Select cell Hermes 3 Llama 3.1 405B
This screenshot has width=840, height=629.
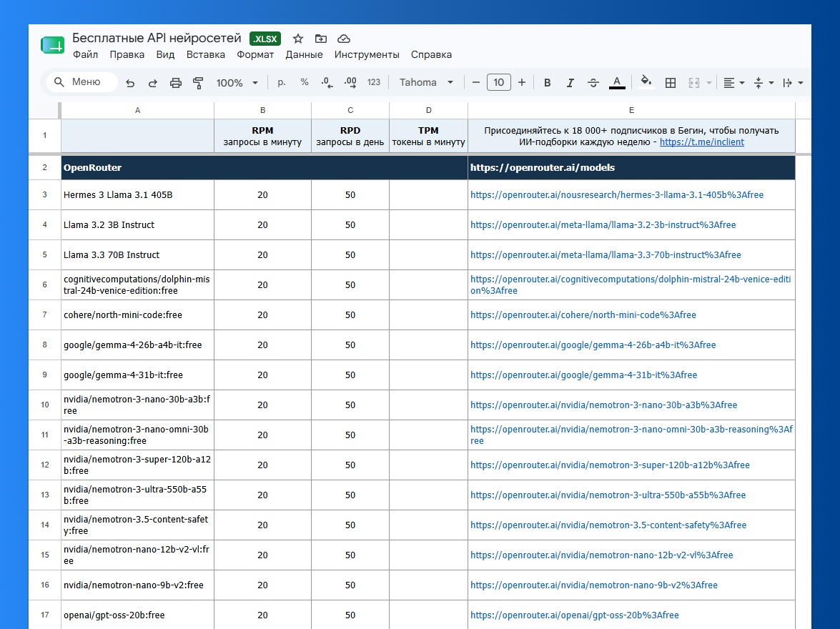(x=138, y=195)
